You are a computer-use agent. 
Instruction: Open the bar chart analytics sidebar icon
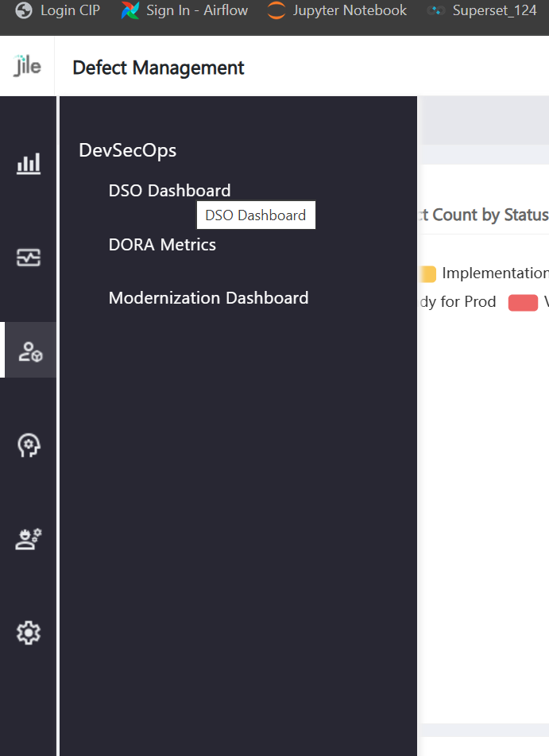coord(29,164)
